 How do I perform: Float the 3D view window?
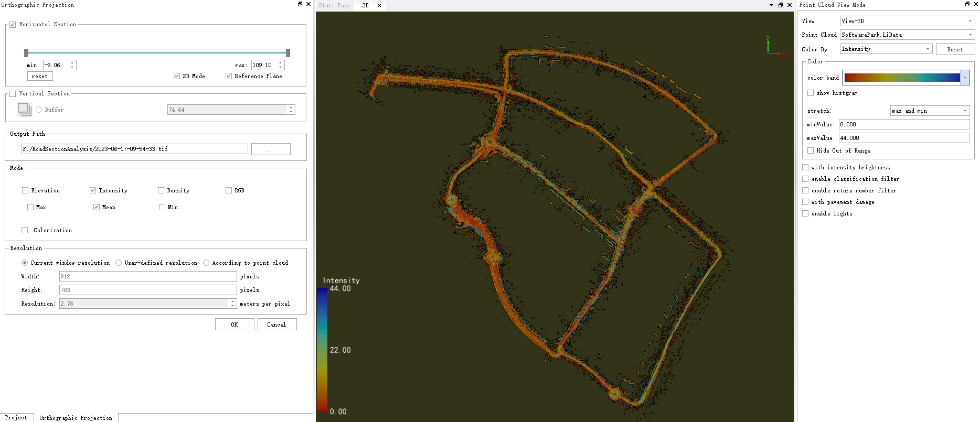click(x=781, y=5)
